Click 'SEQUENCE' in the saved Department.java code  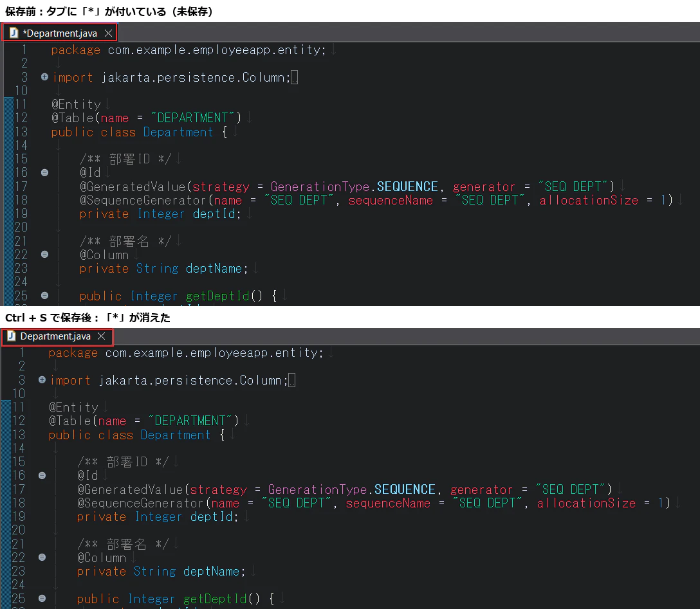(405, 489)
